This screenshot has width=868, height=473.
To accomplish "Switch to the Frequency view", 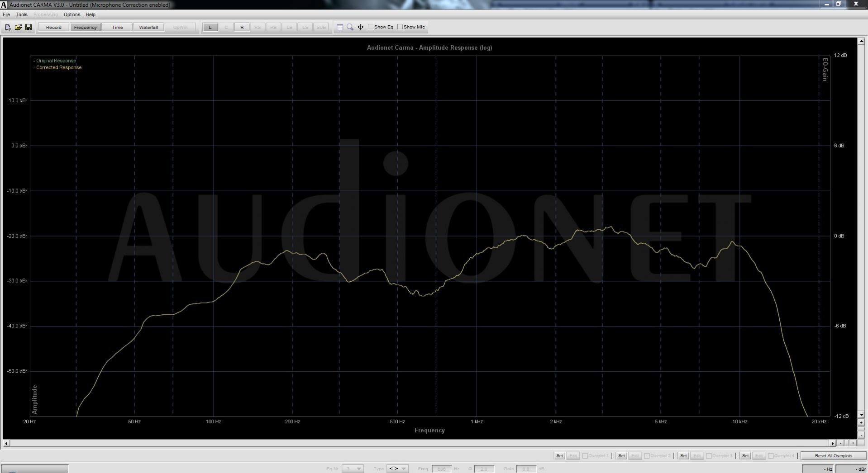I will point(85,27).
